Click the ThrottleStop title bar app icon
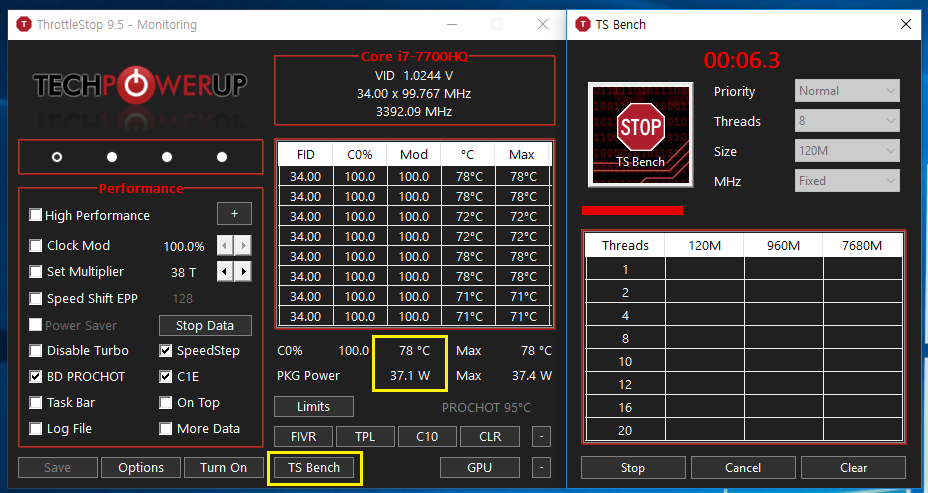 tap(24, 24)
